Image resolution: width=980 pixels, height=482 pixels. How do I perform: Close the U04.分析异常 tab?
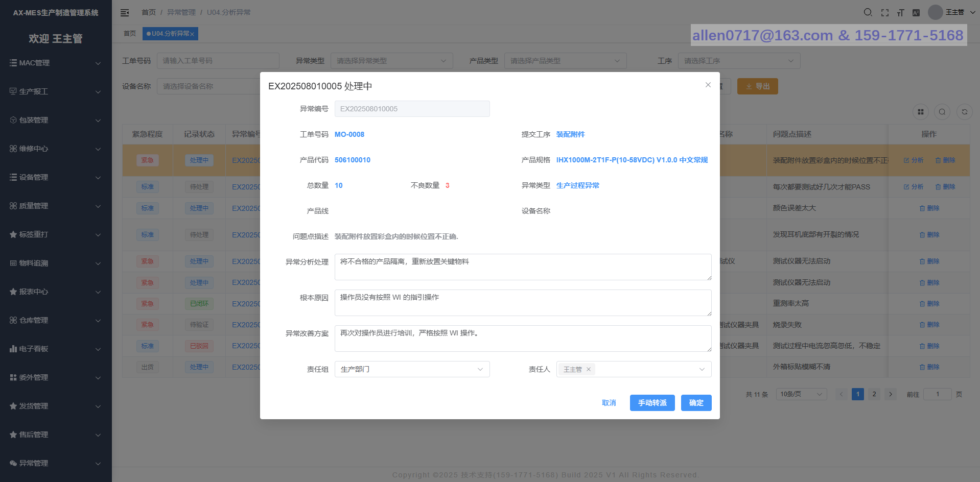click(192, 34)
